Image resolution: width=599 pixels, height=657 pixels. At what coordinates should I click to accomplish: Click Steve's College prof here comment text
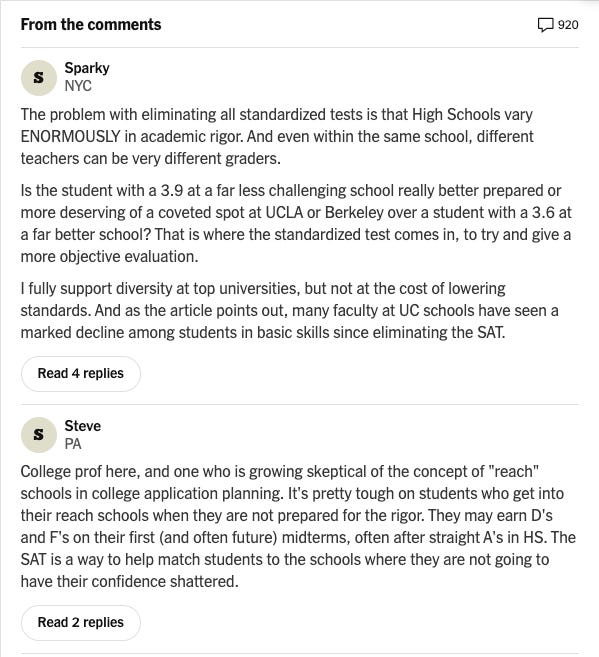tap(298, 527)
